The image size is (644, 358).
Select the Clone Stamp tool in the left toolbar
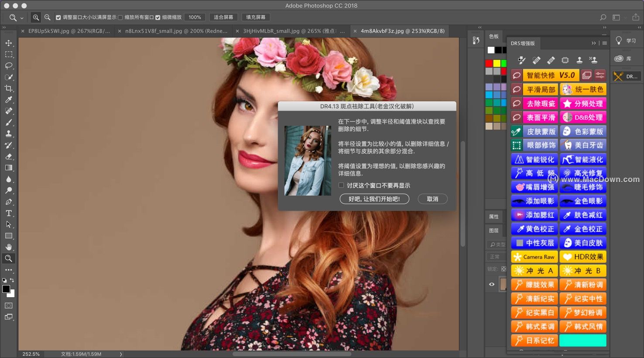click(8, 134)
